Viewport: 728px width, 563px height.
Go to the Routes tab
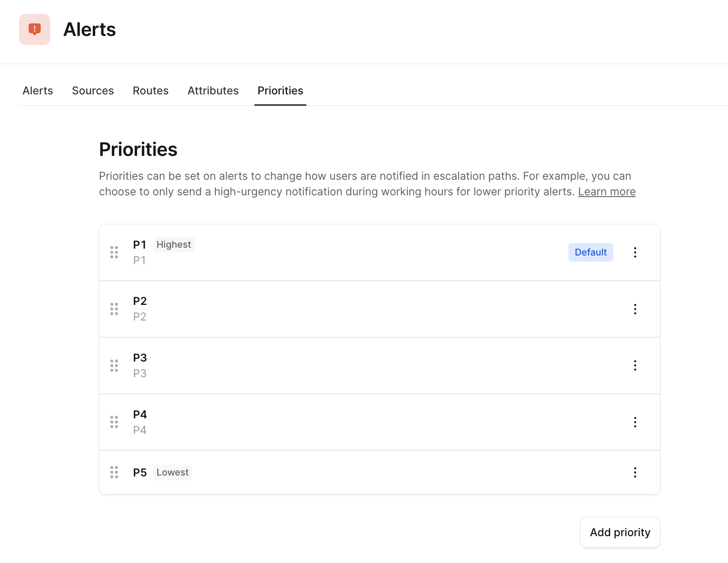point(150,91)
